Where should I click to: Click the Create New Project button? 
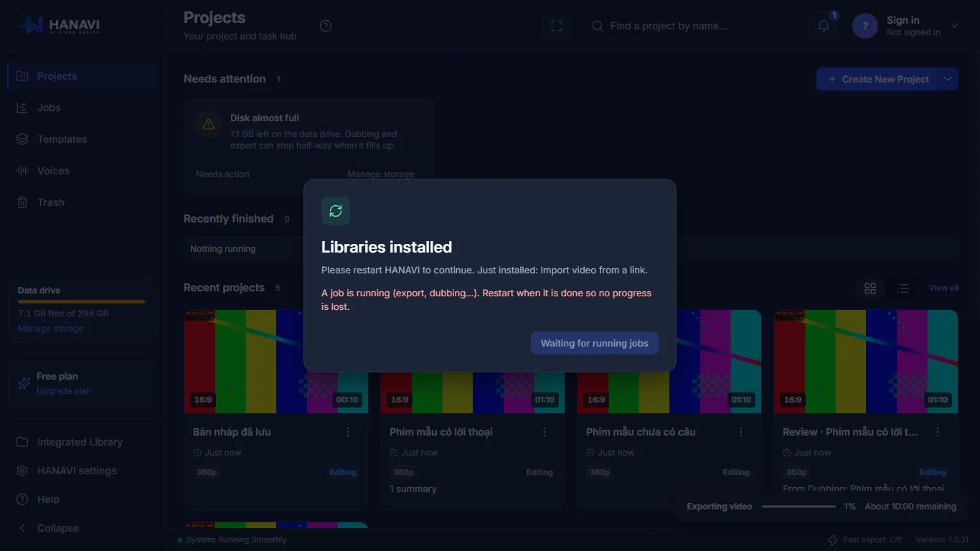click(877, 79)
